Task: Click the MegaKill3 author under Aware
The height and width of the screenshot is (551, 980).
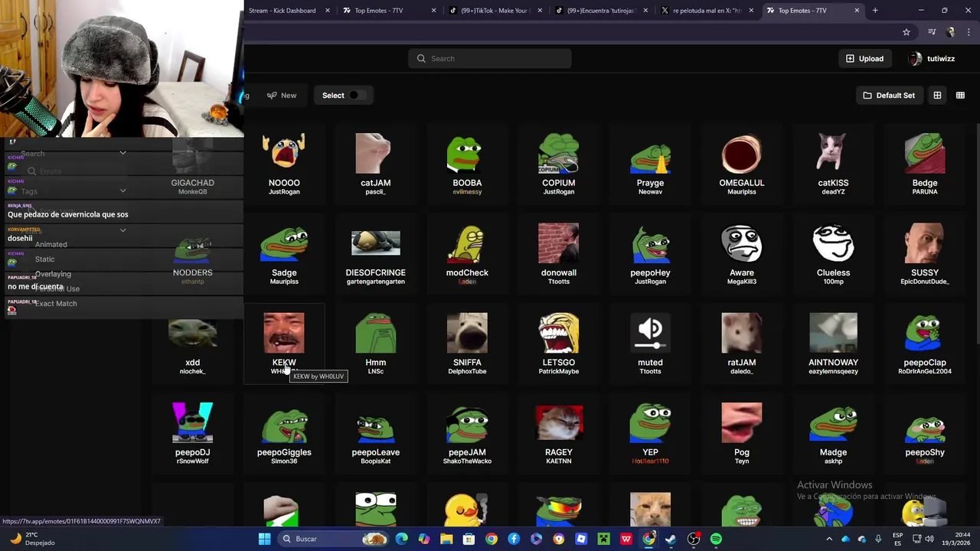Action: (x=742, y=282)
